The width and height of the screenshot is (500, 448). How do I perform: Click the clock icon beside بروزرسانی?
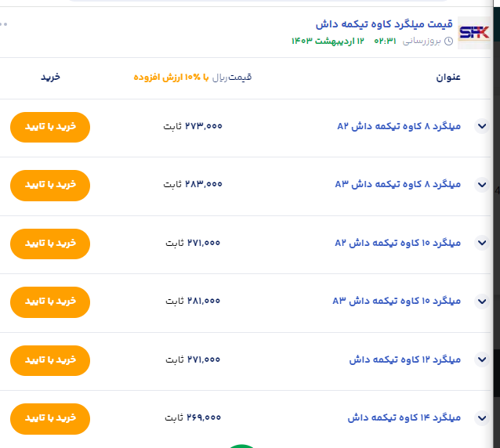coord(448,41)
